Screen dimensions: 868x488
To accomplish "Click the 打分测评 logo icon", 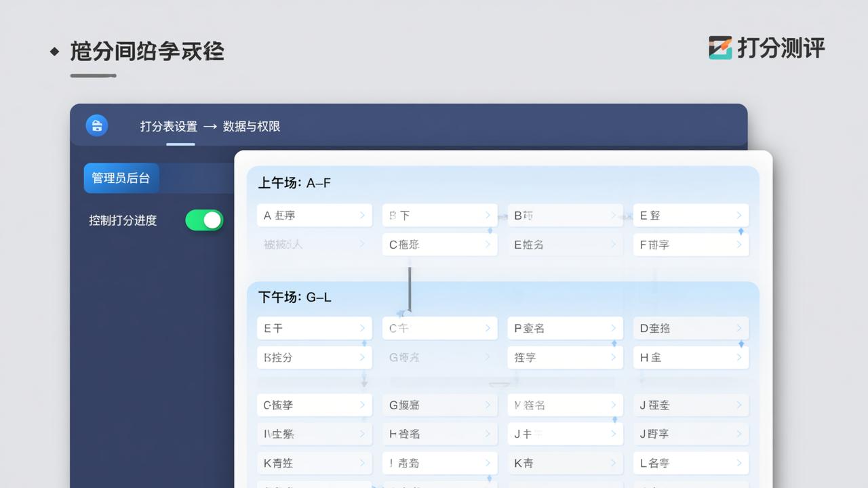I will [x=720, y=47].
